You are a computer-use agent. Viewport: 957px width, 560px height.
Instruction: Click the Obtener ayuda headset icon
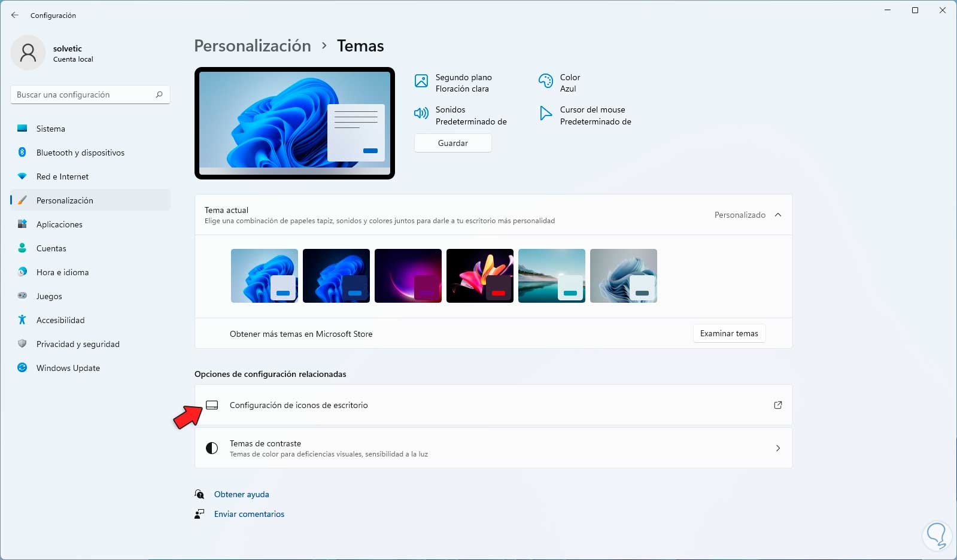[199, 494]
